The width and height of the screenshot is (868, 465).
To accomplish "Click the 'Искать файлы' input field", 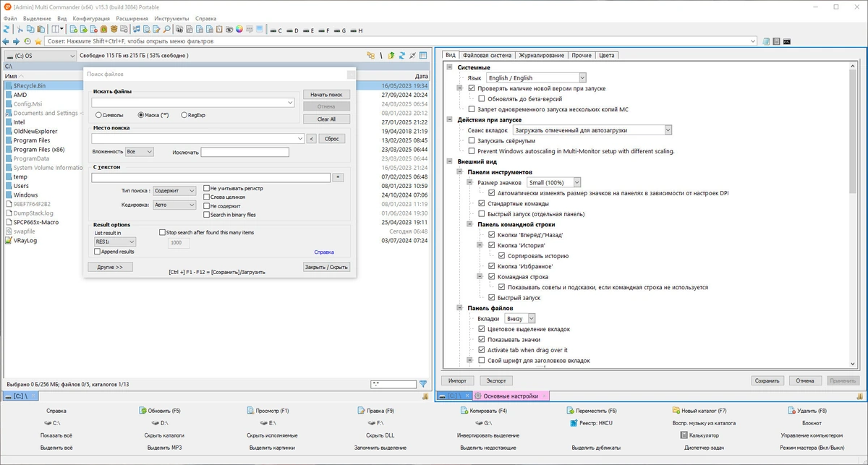I will [192, 103].
